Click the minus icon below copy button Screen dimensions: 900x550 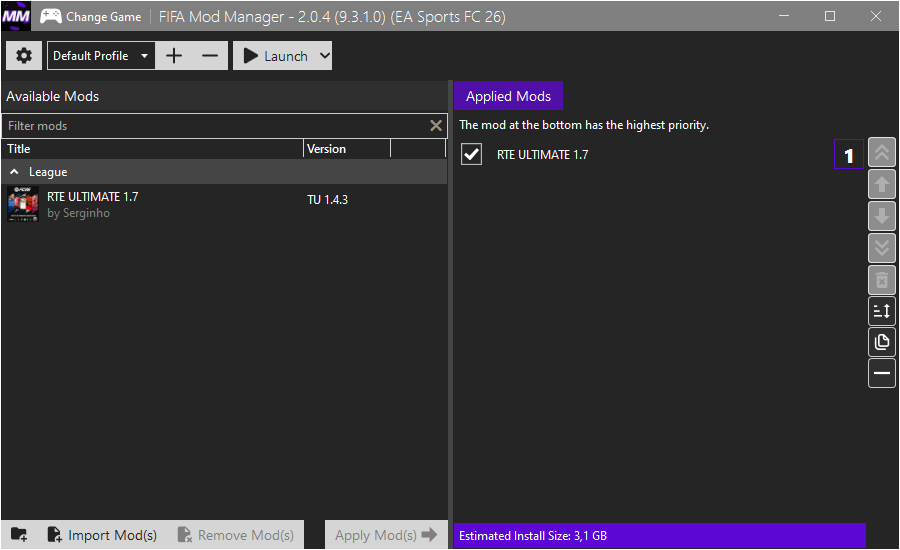click(882, 374)
